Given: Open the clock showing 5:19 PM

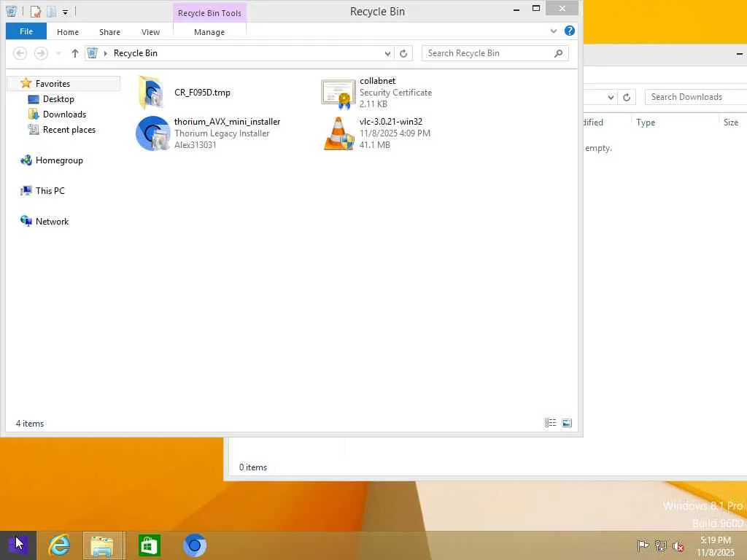Looking at the screenshot, I should point(716,546).
